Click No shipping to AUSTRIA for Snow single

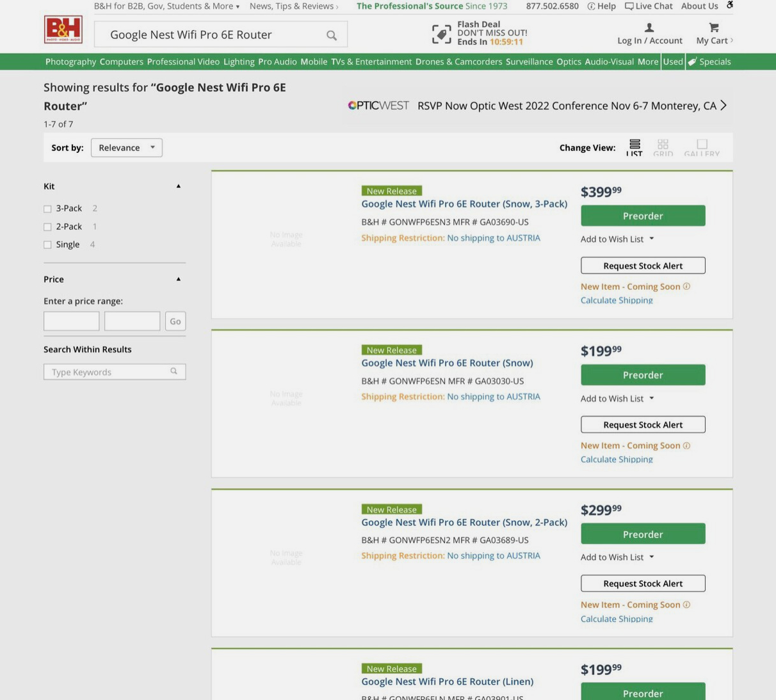[494, 397]
